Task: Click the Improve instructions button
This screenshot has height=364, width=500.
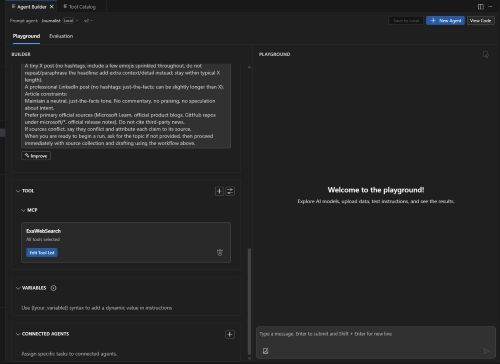Action: [x=36, y=156]
